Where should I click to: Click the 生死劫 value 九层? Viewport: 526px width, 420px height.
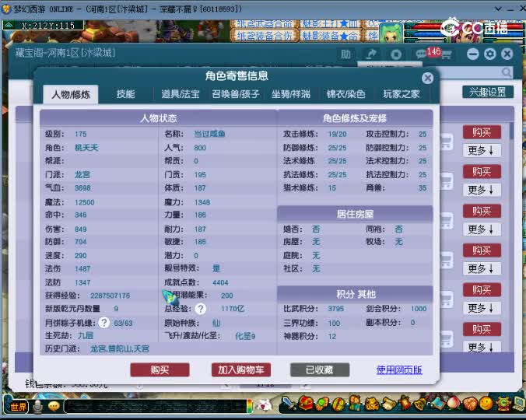86,335
